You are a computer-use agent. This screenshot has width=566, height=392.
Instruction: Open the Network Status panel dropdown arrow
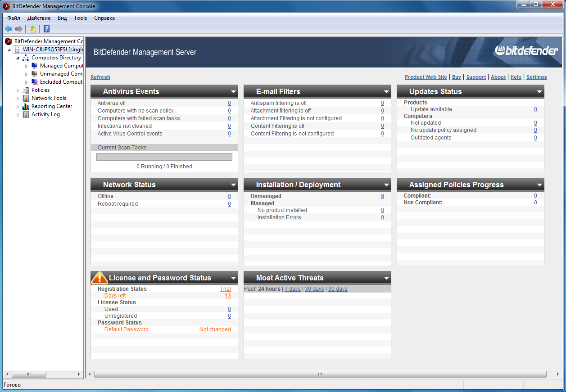(233, 185)
